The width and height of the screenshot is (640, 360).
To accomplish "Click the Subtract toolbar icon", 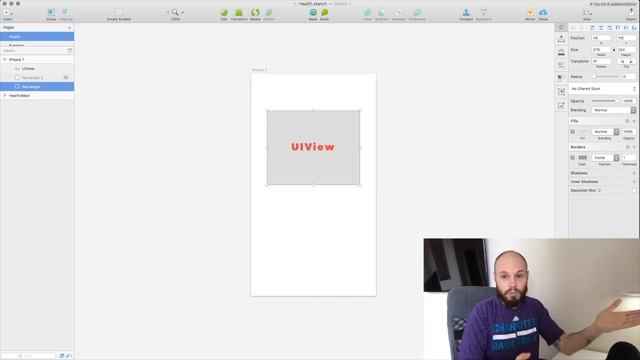I will click(x=381, y=12).
